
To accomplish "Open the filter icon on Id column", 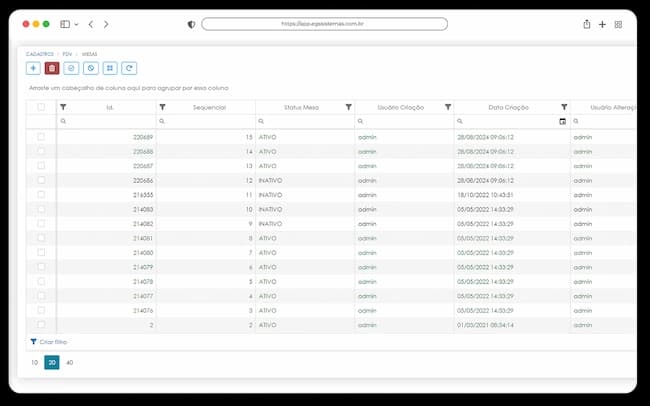I will pos(63,107).
